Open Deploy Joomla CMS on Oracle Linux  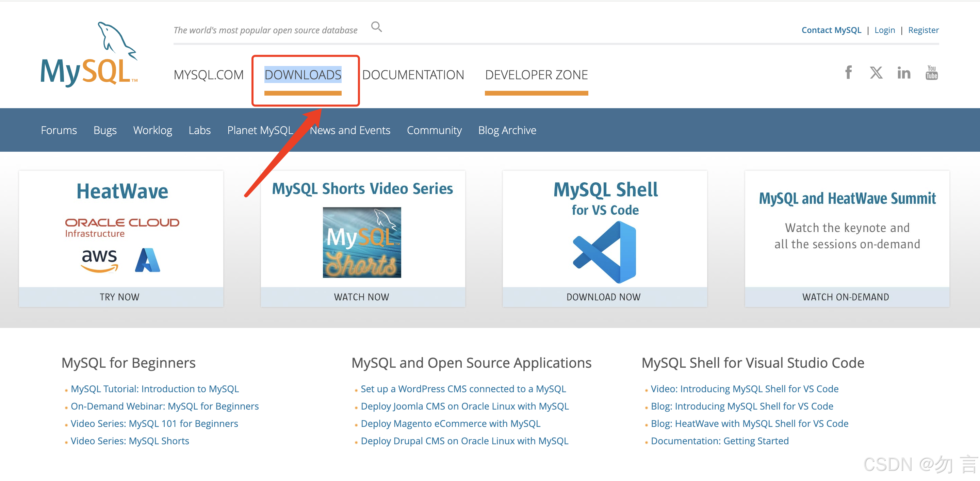[465, 406]
